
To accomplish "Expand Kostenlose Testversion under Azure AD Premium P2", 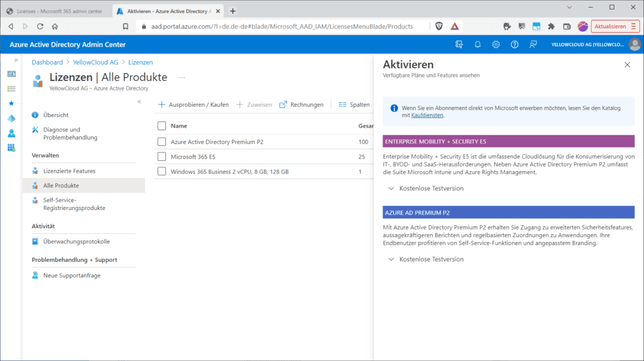I will (x=426, y=259).
